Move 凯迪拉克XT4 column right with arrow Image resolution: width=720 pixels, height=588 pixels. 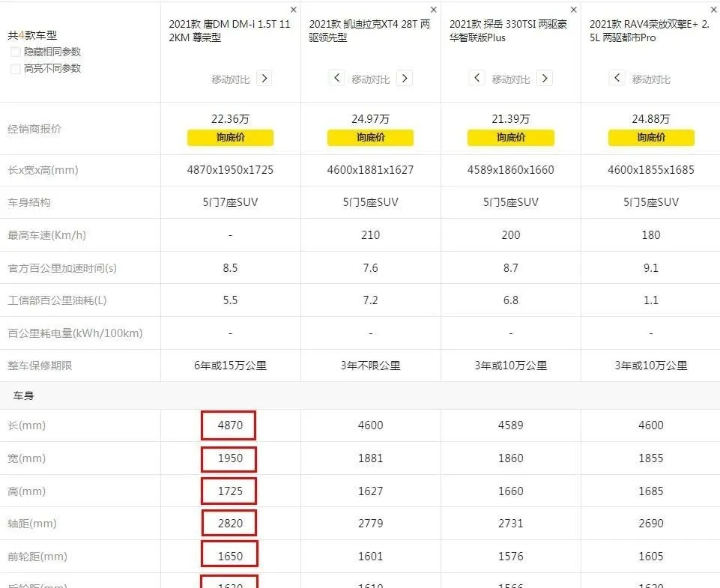[405, 78]
